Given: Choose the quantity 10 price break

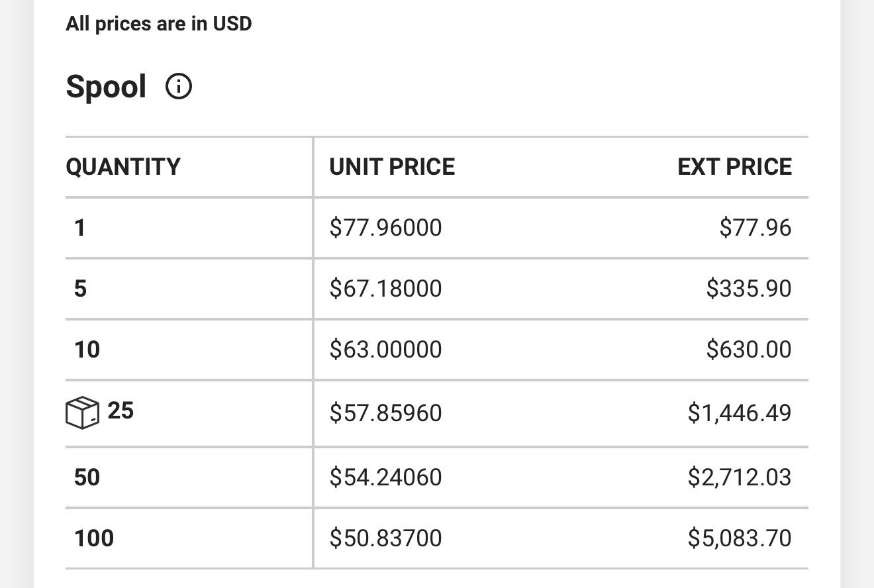Looking at the screenshot, I should [87, 349].
